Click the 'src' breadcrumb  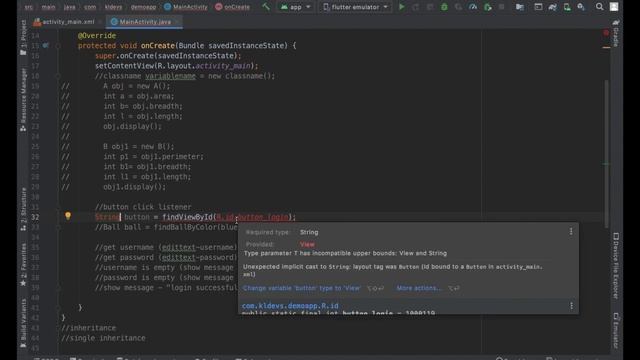(x=29, y=7)
